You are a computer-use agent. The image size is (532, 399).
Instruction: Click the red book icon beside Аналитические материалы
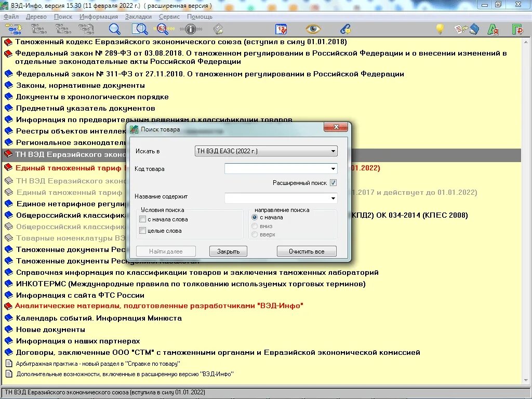coord(8,306)
